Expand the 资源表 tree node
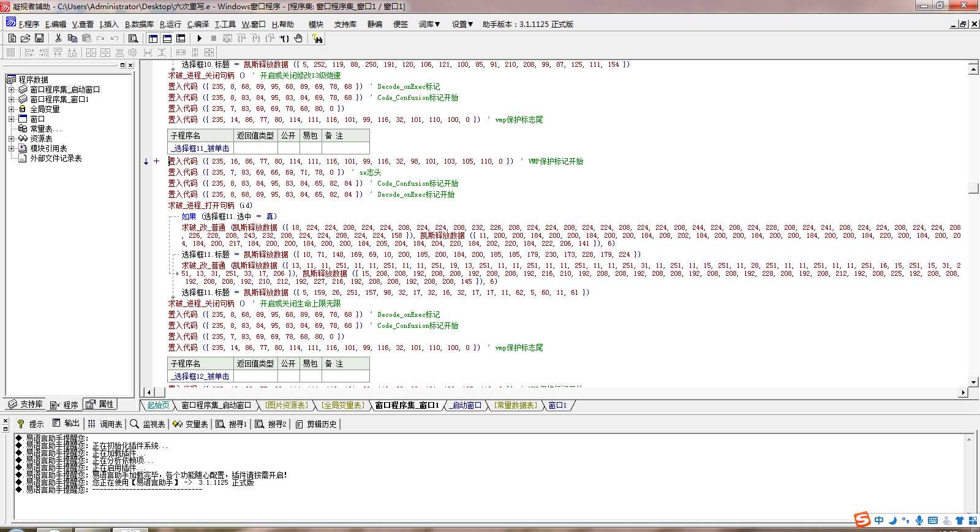This screenshot has width=980, height=532. [11, 139]
